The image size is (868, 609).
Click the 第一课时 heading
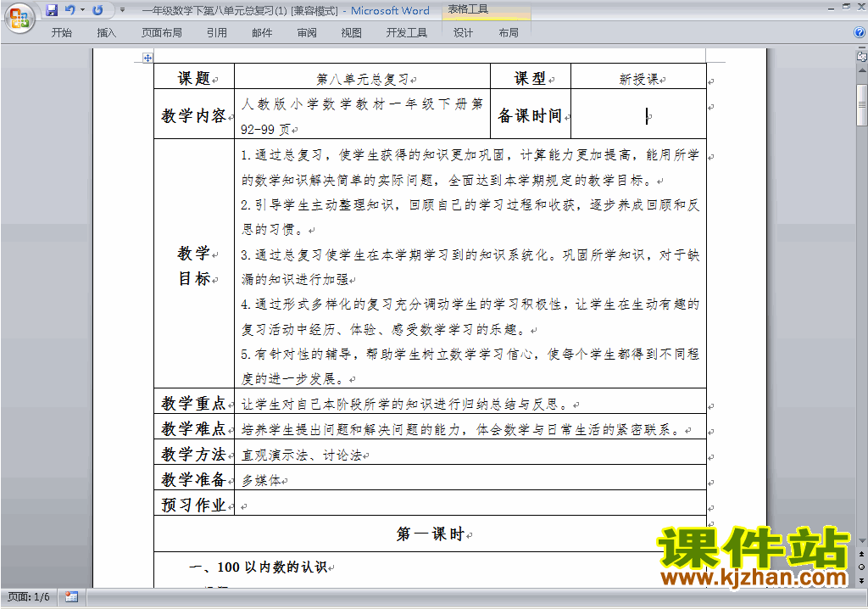[430, 534]
